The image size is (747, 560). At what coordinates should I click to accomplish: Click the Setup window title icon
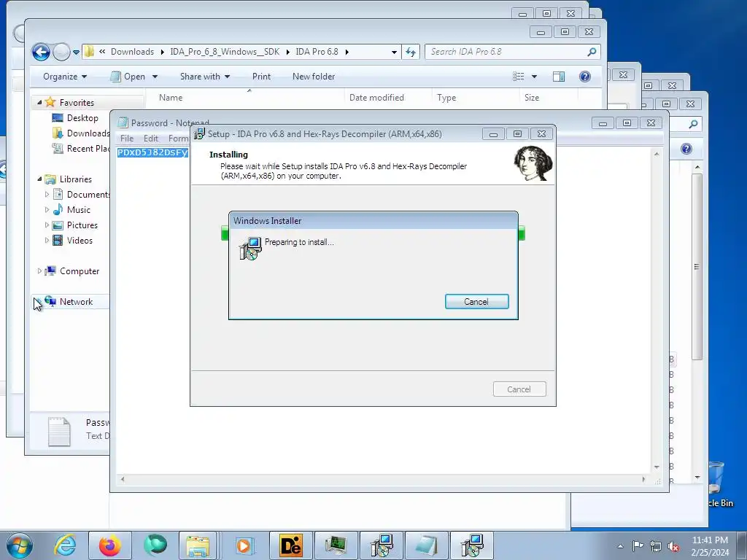click(199, 134)
